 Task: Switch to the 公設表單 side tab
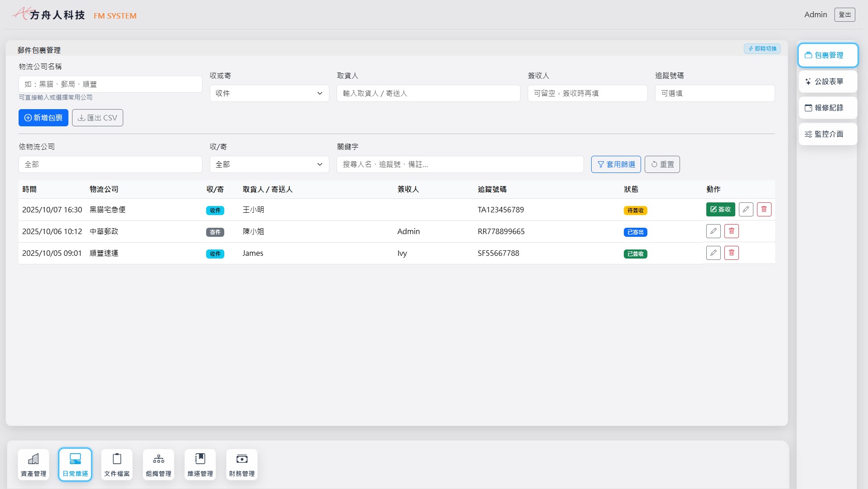pos(828,81)
